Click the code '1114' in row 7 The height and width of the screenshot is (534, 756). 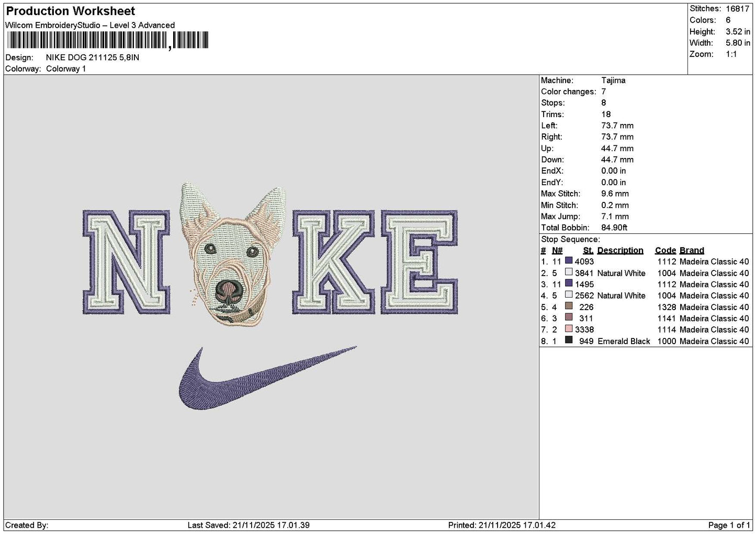pyautogui.click(x=667, y=330)
